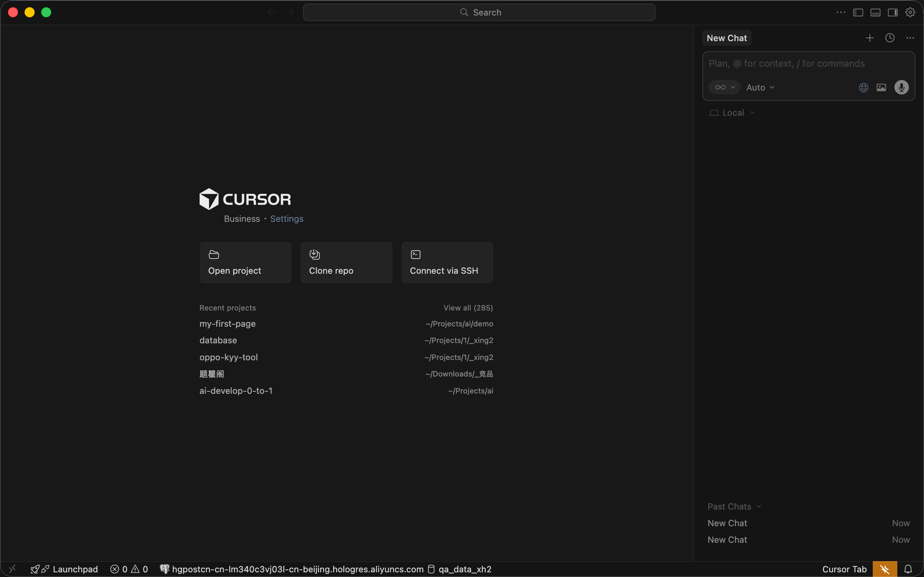Click the microphone dictation icon in chat input
This screenshot has width=924, height=577.
[902, 87]
